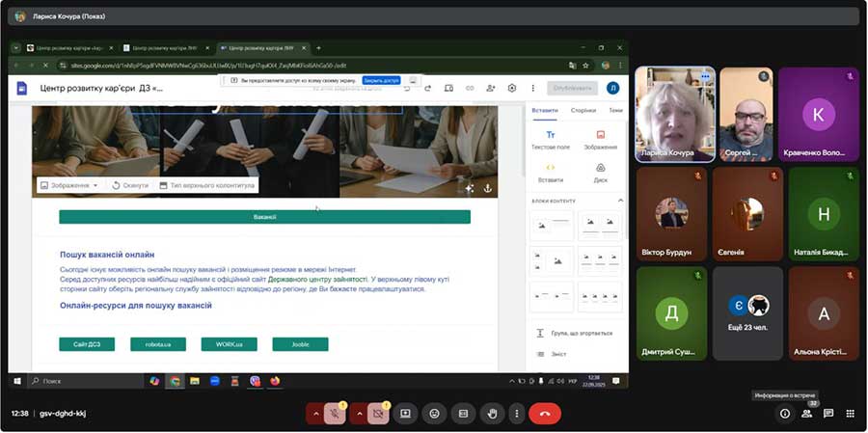Open new browser tab plus button
The image size is (868, 433).
point(318,48)
